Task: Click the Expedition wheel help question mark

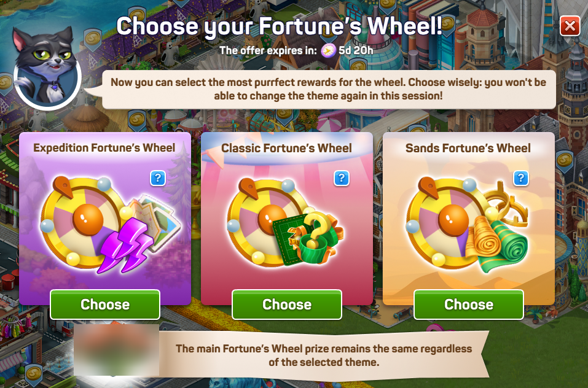Action: coord(158,178)
